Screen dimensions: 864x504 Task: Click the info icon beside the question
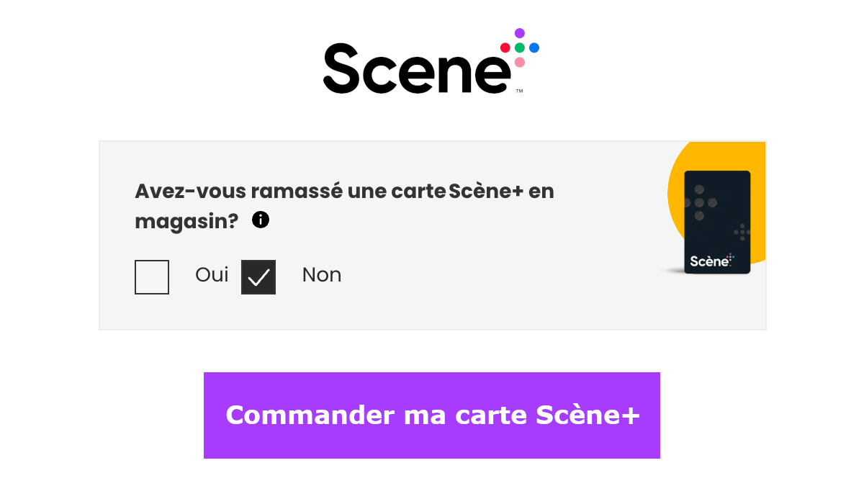261,220
